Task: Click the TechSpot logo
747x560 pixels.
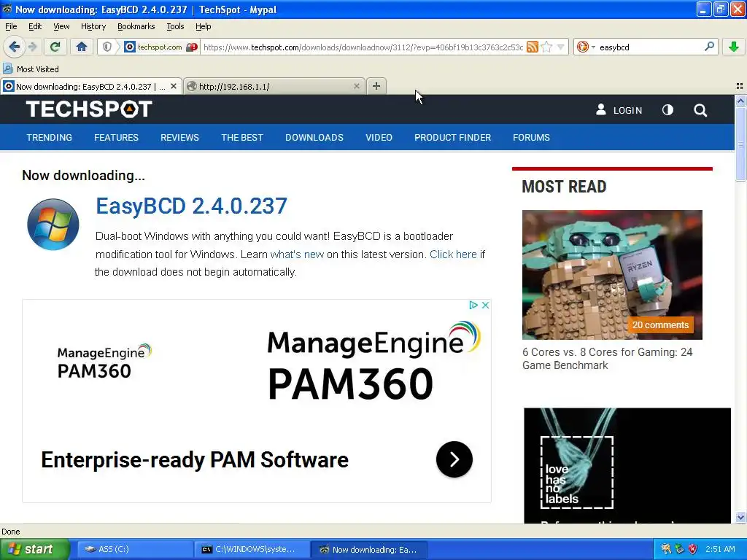Action: point(89,109)
